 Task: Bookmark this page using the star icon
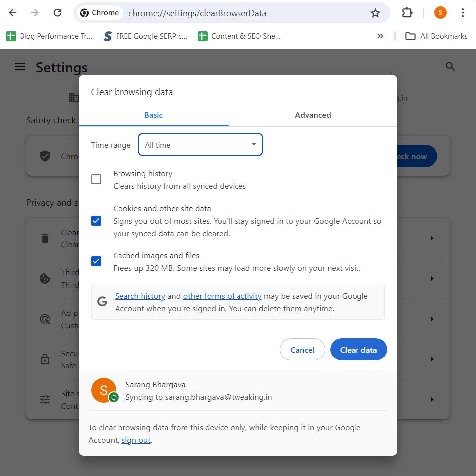(375, 13)
